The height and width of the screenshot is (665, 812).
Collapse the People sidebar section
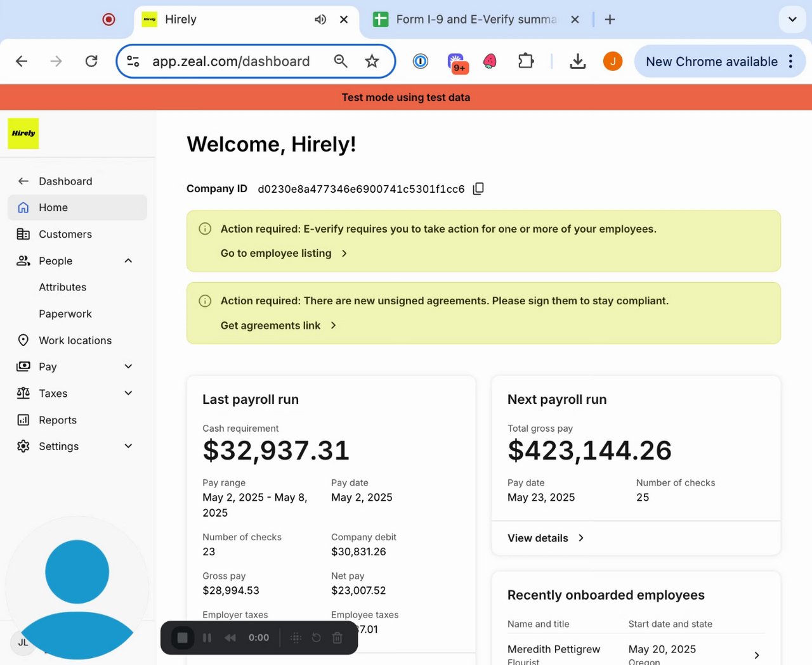[x=128, y=261]
